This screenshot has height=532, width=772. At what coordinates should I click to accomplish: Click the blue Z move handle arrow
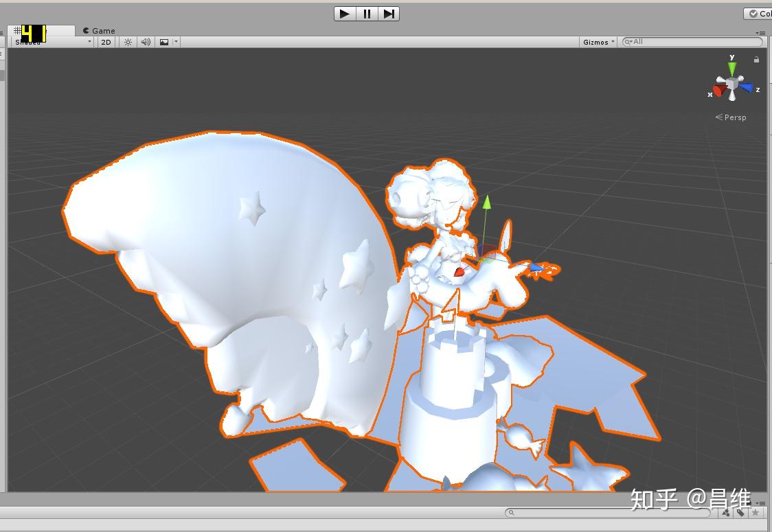tap(536, 267)
